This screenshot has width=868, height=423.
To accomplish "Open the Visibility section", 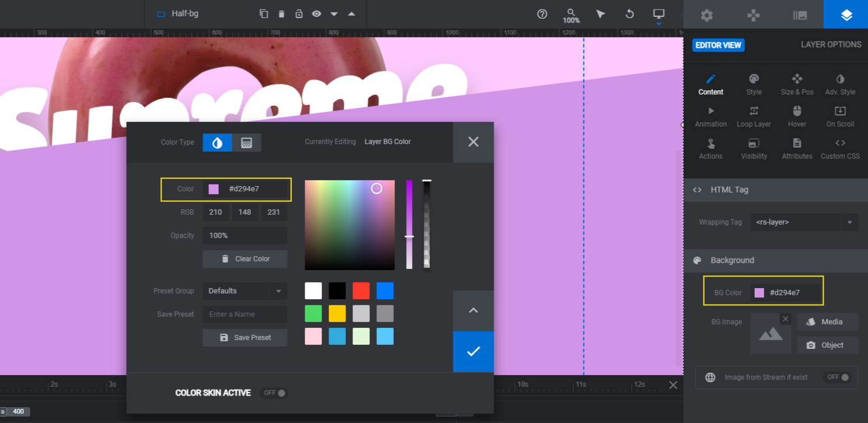I will [x=754, y=149].
